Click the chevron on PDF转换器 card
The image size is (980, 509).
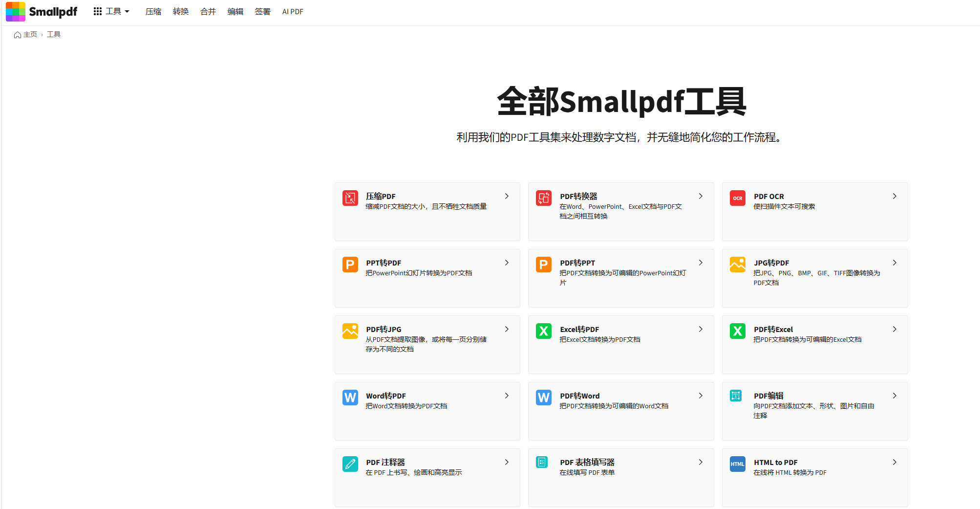pyautogui.click(x=701, y=196)
